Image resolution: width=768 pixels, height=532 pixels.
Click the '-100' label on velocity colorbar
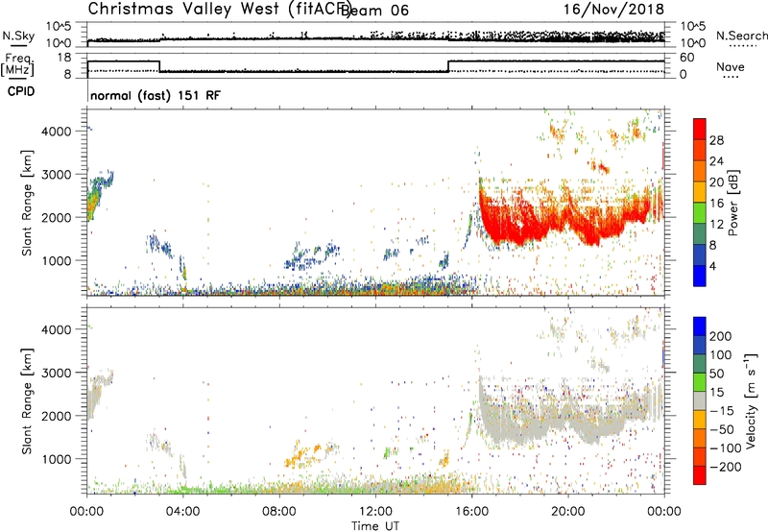pos(725,447)
